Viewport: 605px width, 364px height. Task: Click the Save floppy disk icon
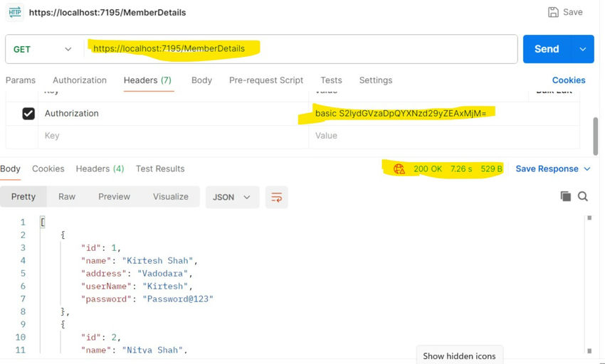point(553,12)
